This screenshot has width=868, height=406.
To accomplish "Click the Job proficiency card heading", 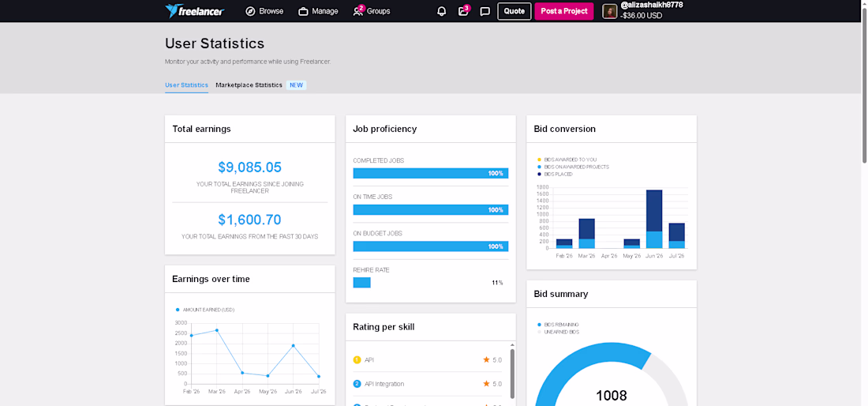I will pyautogui.click(x=385, y=129).
